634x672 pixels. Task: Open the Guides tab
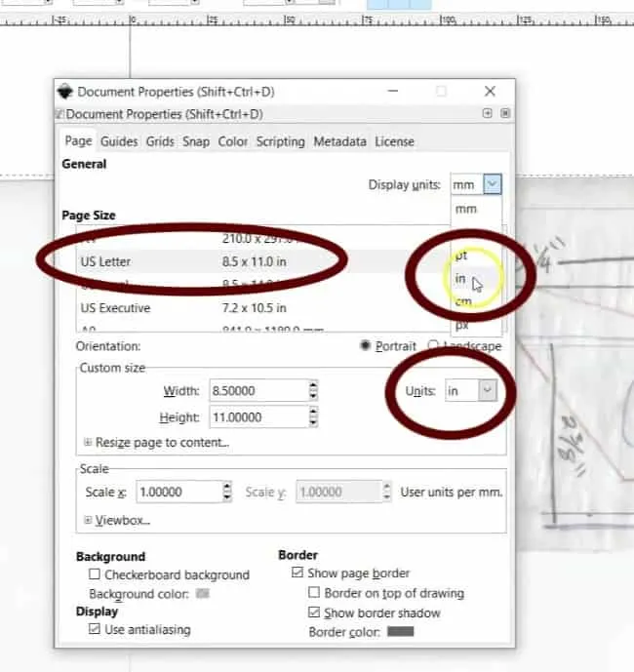[119, 141]
